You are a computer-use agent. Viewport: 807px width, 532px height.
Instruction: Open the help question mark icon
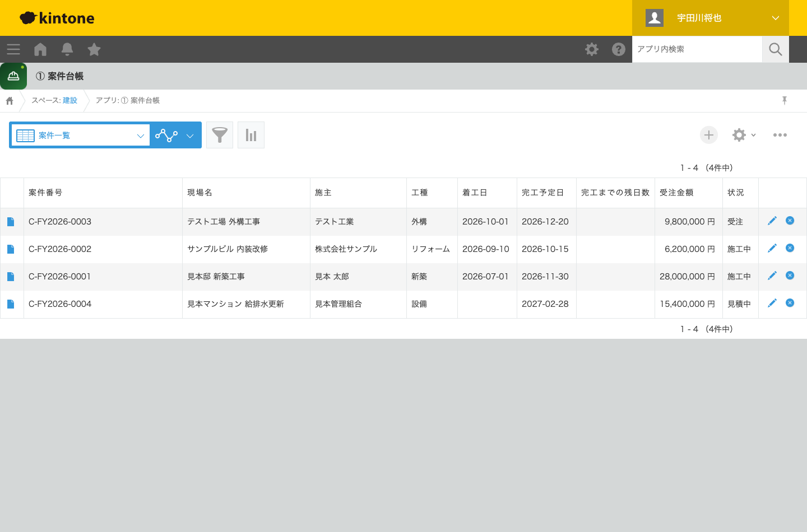619,49
